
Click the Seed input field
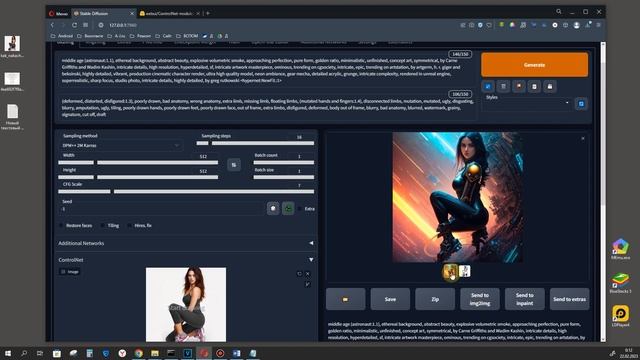[x=162, y=209]
